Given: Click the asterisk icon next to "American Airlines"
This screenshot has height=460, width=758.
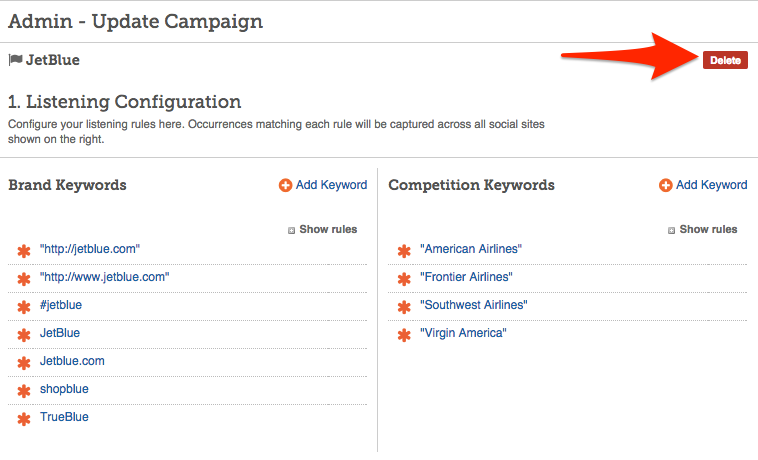Looking at the screenshot, I should pos(404,251).
